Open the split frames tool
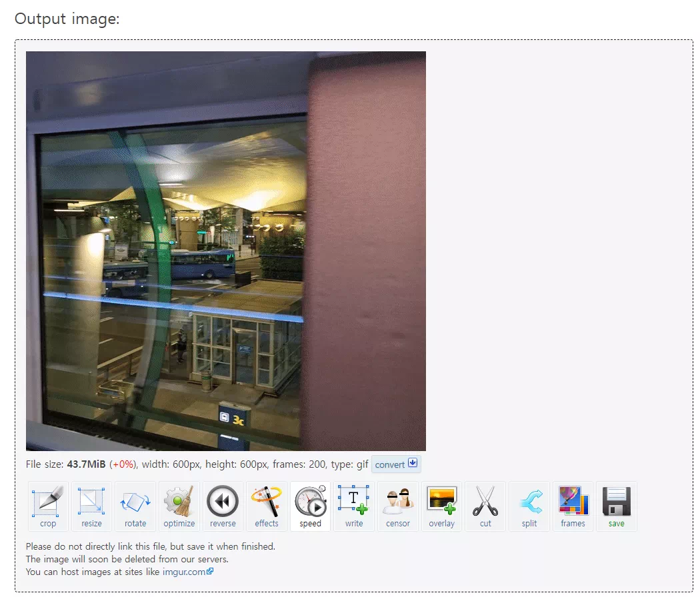This screenshot has width=700, height=597. (529, 506)
